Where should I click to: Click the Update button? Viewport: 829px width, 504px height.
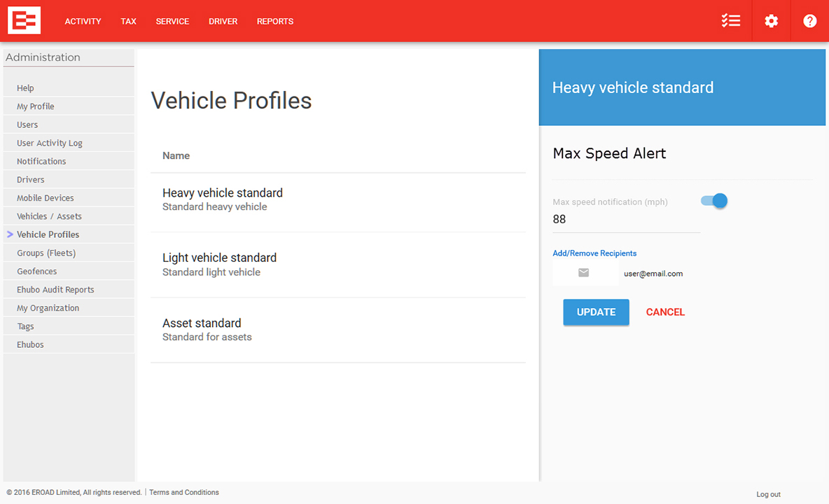point(596,312)
